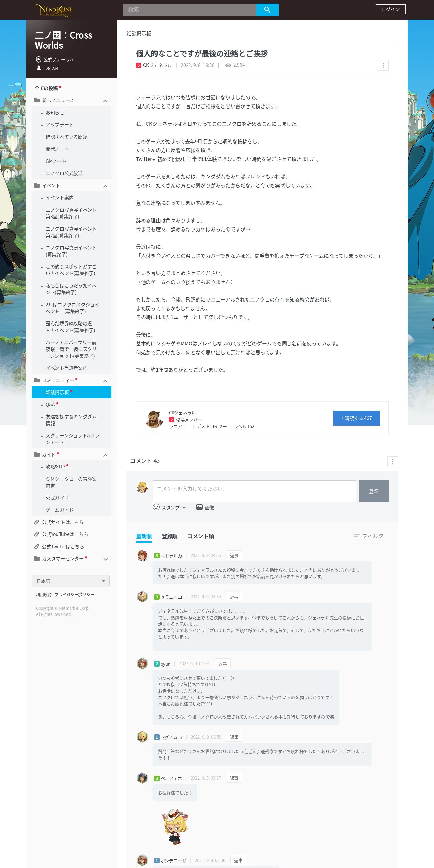Click qyun's avatar

coord(142,664)
